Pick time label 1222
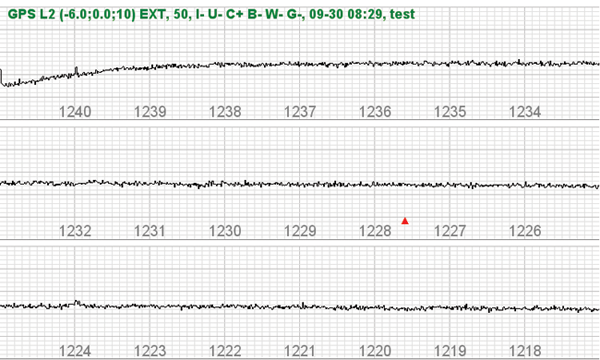600x360 pixels. click(225, 351)
